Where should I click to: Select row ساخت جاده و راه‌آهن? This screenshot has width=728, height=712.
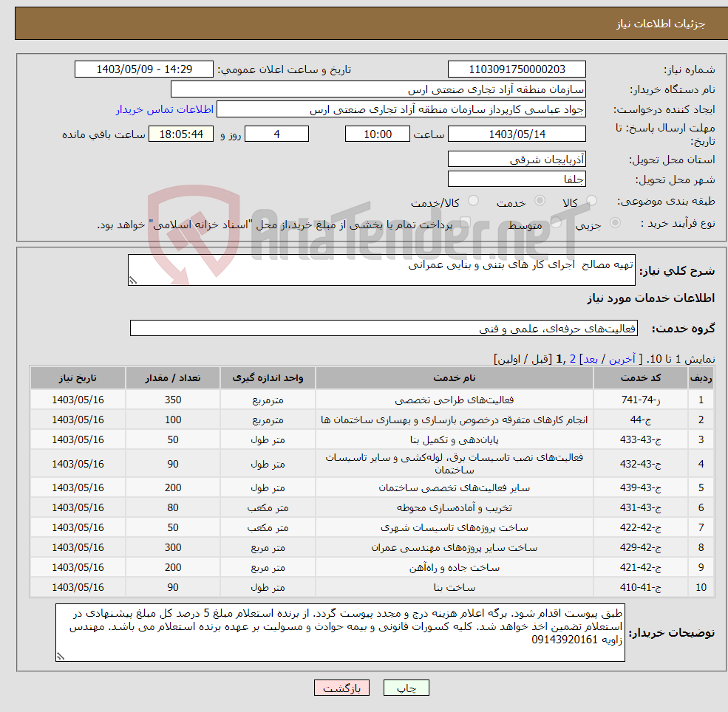pos(372,567)
